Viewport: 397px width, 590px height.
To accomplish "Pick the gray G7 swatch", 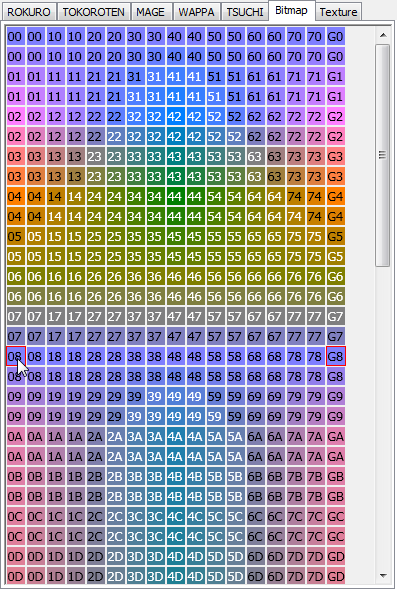I will (335, 316).
